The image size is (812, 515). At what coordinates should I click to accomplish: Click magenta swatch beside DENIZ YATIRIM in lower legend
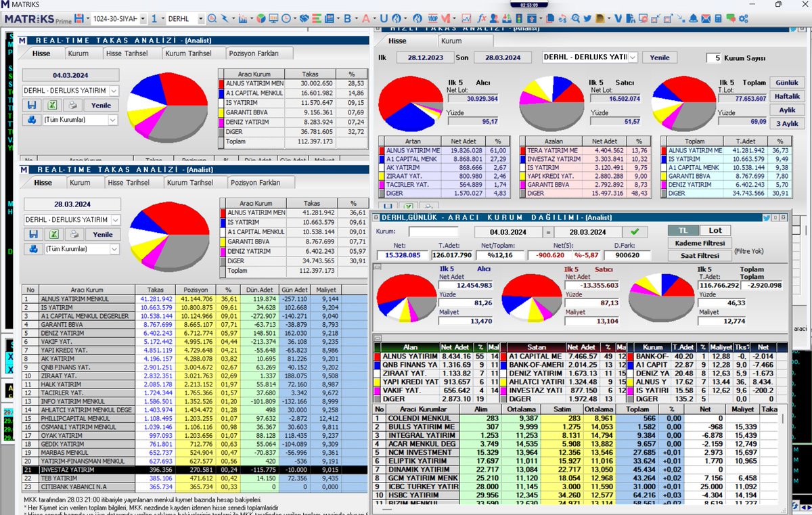point(221,251)
